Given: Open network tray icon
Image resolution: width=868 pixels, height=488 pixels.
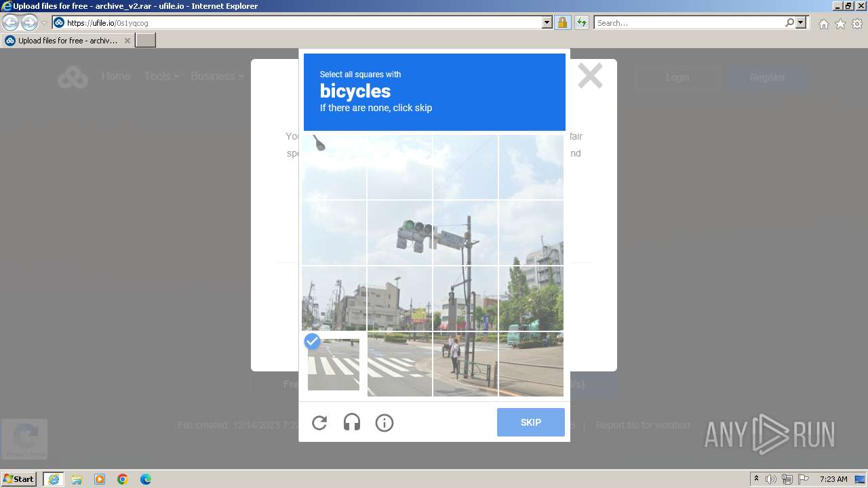Looking at the screenshot, I should [x=787, y=479].
